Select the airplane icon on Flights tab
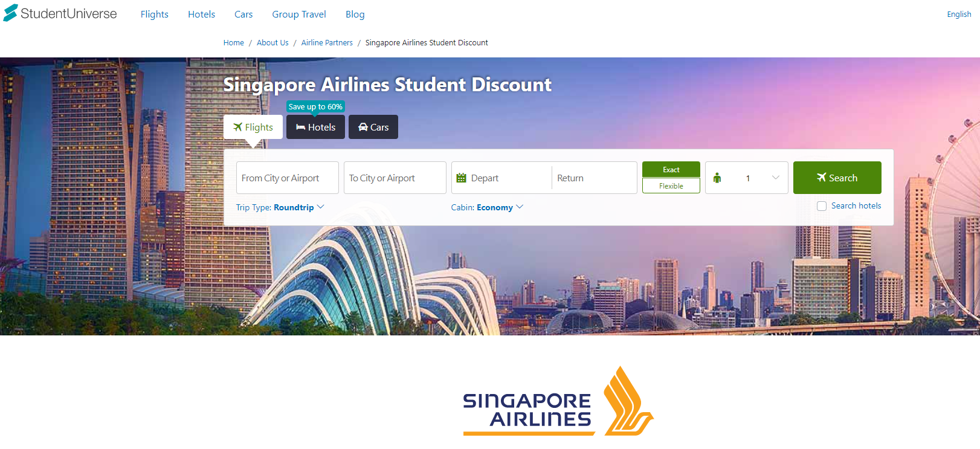 238,127
